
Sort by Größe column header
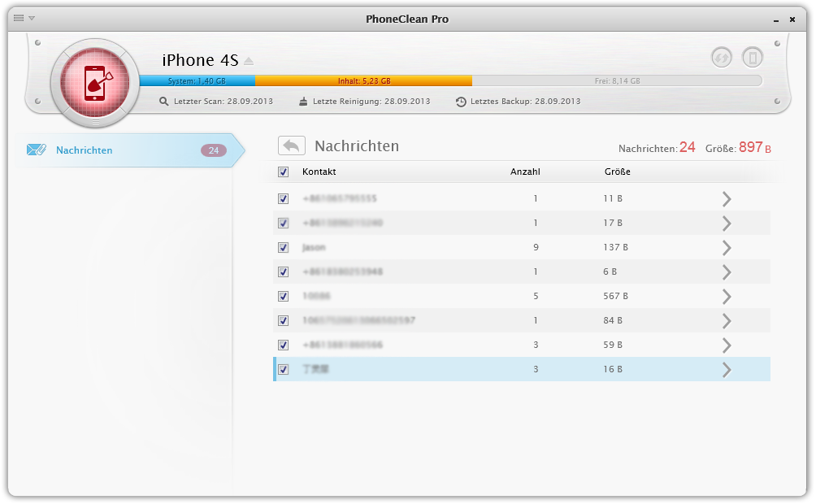(617, 172)
